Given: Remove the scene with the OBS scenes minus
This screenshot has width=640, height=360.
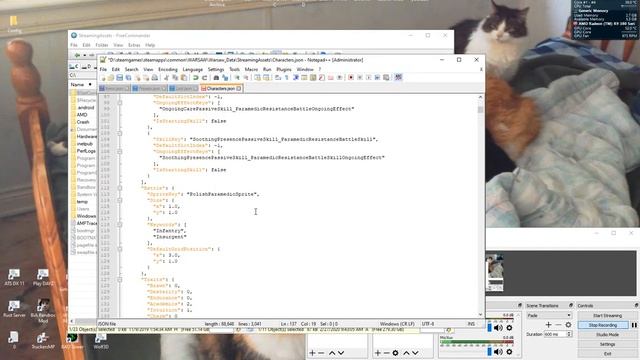Looking at the screenshot, I should [x=321, y=353].
